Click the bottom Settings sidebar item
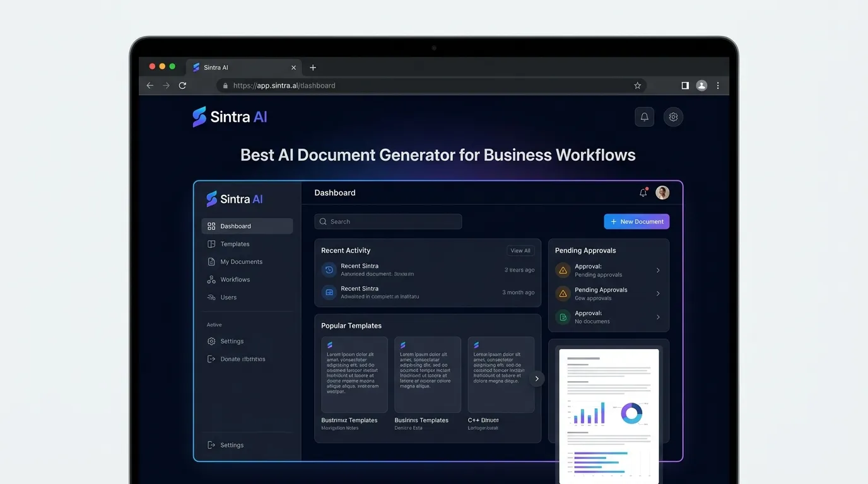The image size is (868, 484). point(247,445)
